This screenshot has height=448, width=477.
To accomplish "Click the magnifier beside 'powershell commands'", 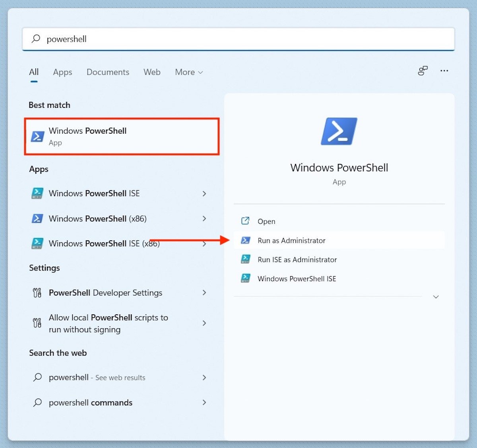I will click(37, 402).
